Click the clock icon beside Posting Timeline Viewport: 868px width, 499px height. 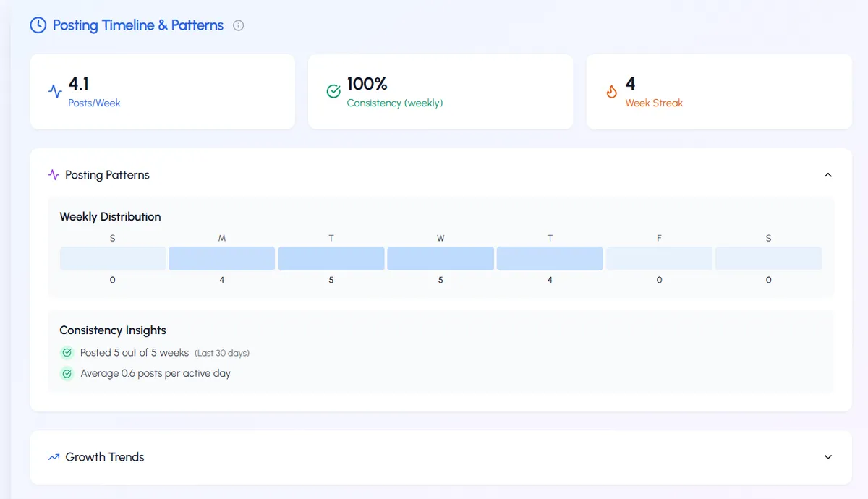38,25
